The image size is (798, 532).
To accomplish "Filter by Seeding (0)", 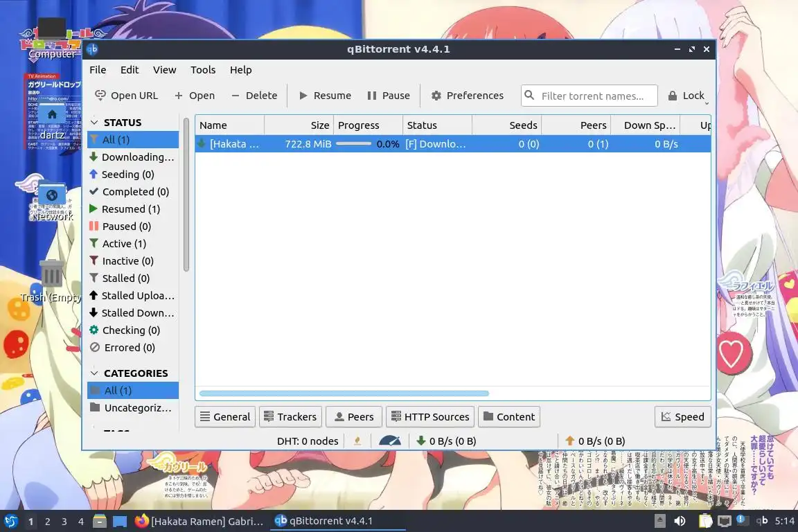I will 133,174.
